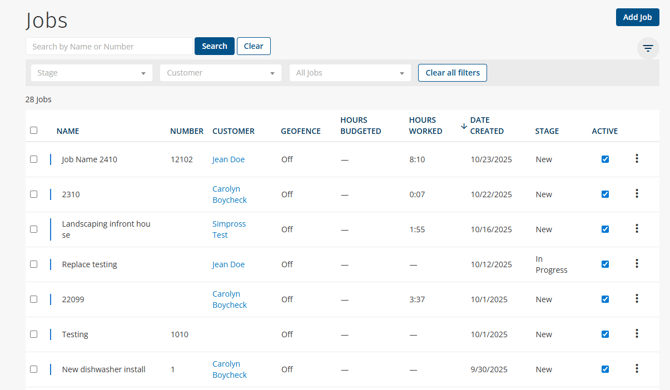Viewport: 670px width, 390px height.
Task: Open Carolyn Boycheck link in dishwasher row
Action: coord(229,369)
